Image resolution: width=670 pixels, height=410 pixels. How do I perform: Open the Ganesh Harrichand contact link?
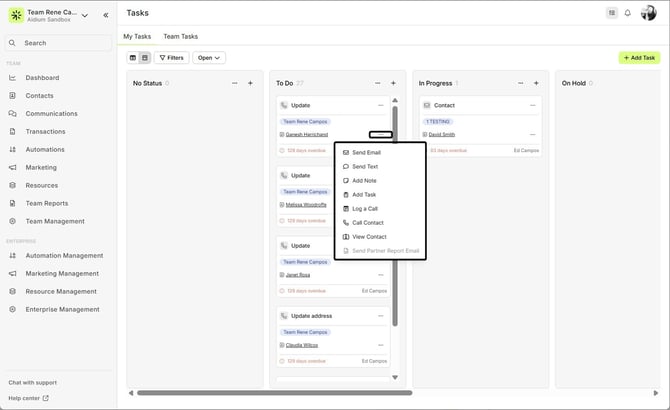tap(307, 135)
